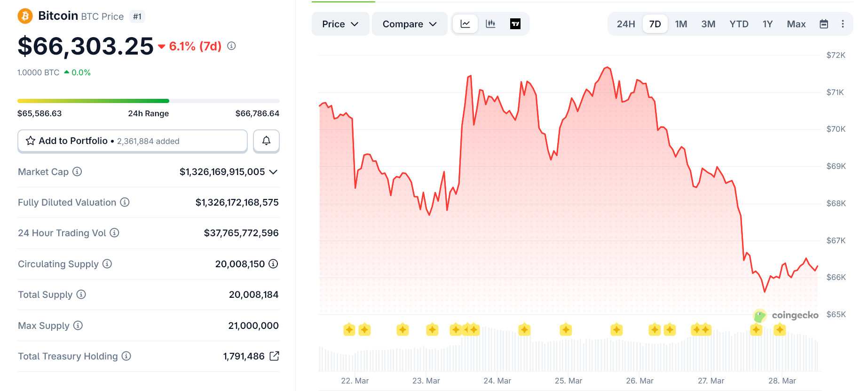The height and width of the screenshot is (391, 868).
Task: Switch to the 1M time range
Action: point(681,24)
